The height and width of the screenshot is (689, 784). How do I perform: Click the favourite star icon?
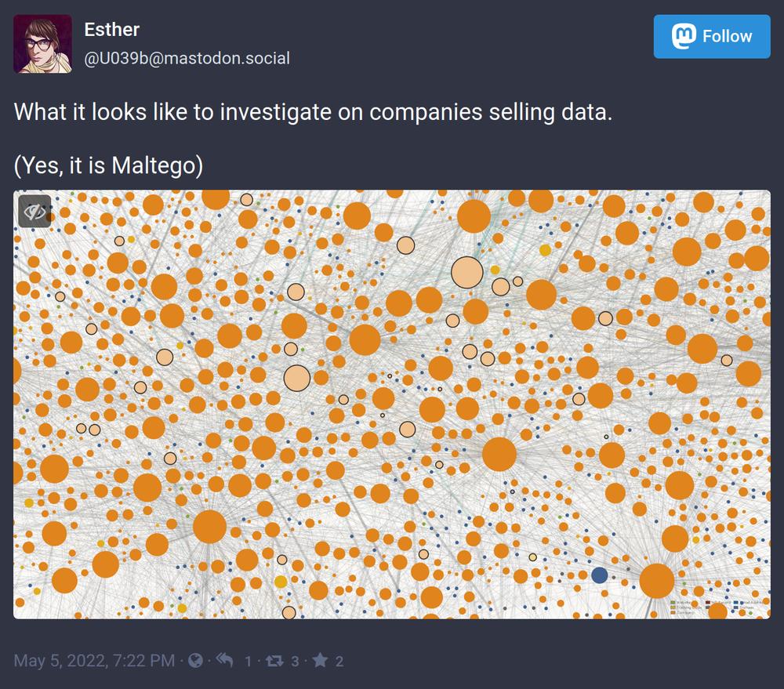(x=320, y=661)
